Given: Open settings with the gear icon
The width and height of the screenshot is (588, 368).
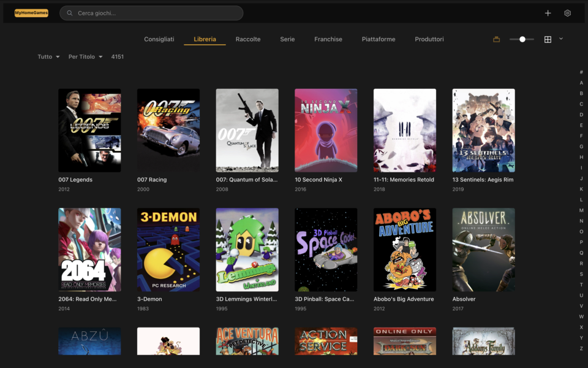Looking at the screenshot, I should [x=567, y=13].
